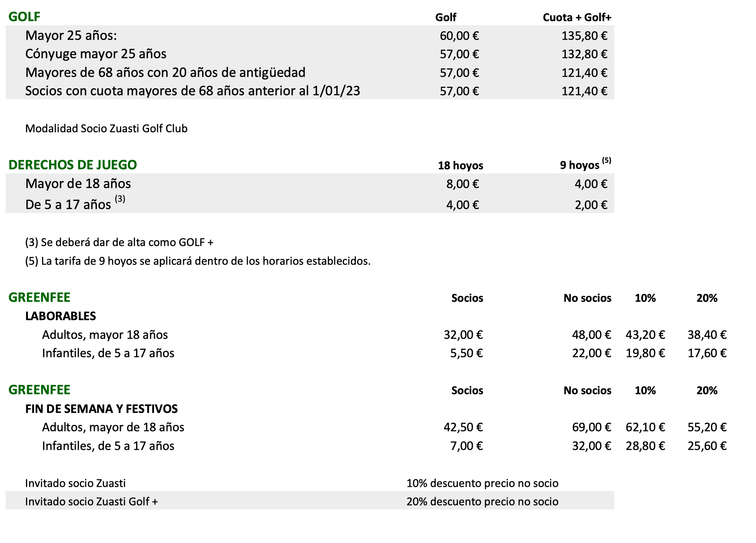Click 'Modalidad Socio Zuasti Golf Club' text
Screen dimensions: 756x543
coord(106,129)
